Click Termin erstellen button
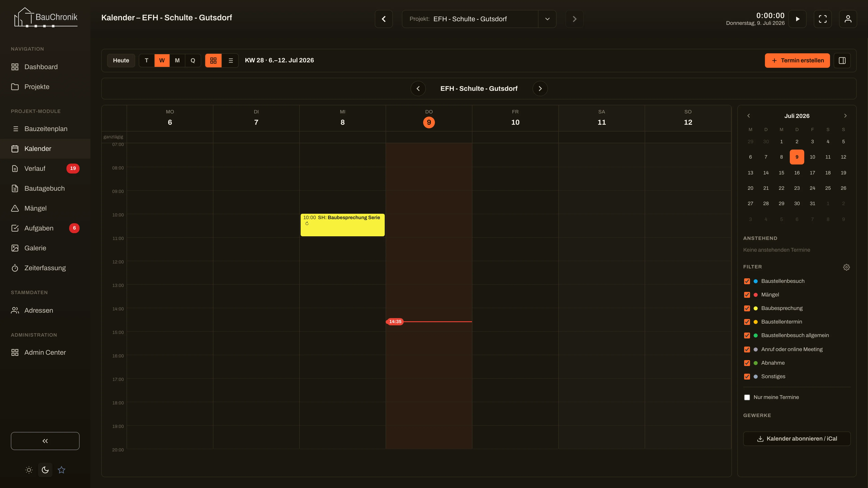This screenshot has height=488, width=868. [797, 61]
